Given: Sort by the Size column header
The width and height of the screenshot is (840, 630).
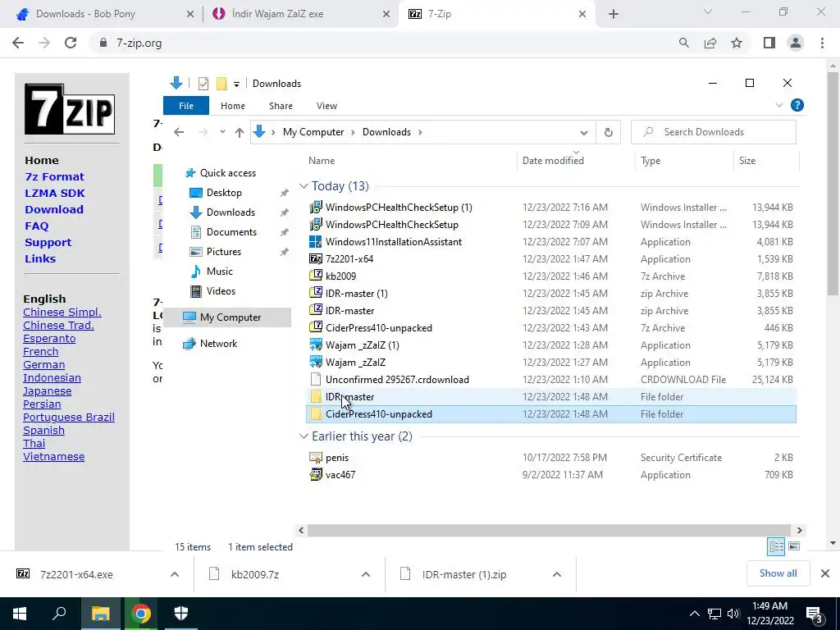Looking at the screenshot, I should pos(746,160).
